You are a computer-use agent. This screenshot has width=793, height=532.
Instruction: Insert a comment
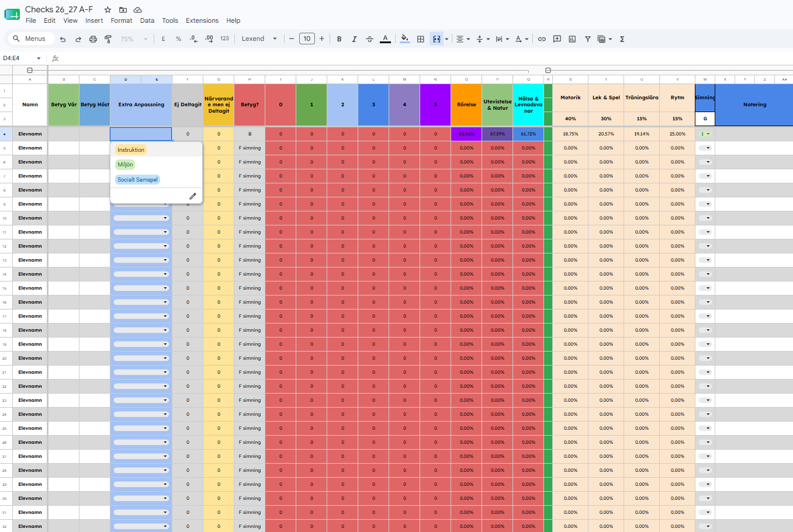pyautogui.click(x=557, y=39)
